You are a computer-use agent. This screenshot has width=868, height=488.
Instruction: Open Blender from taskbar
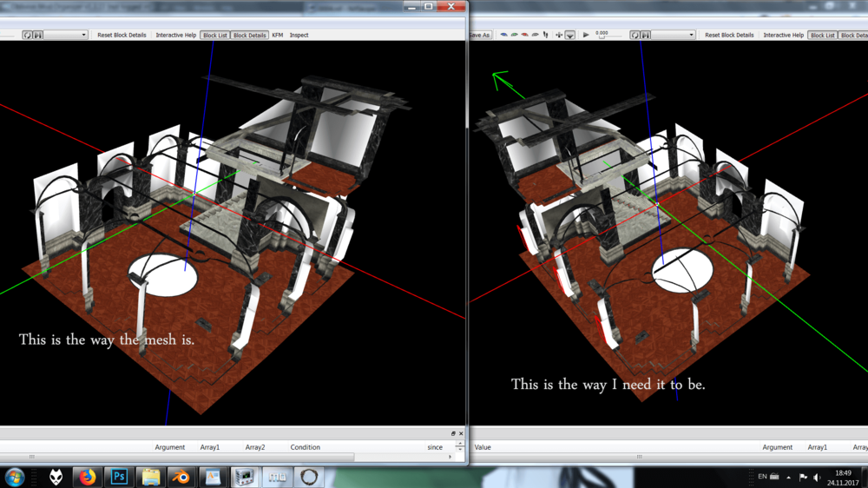[x=181, y=477]
